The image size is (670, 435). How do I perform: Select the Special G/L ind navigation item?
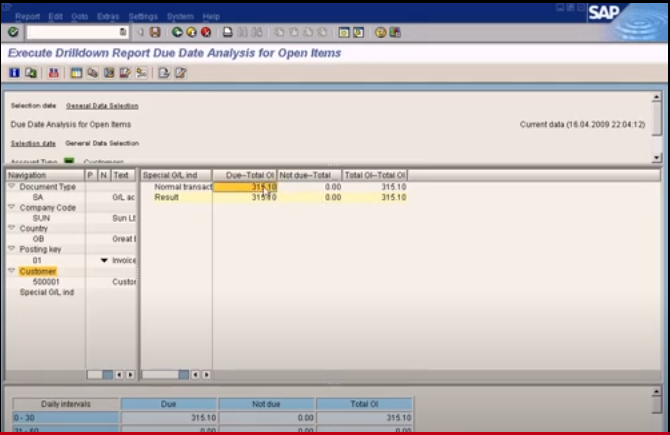(x=47, y=292)
